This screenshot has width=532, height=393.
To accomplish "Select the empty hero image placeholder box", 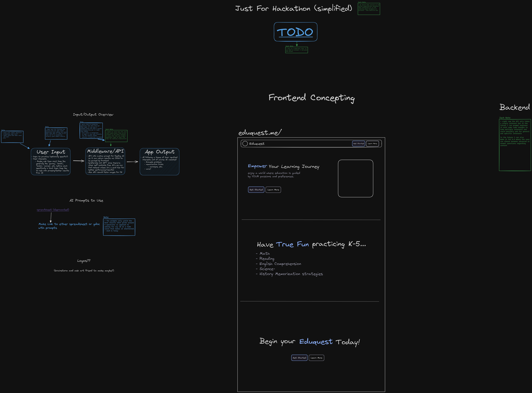I will [x=355, y=178].
